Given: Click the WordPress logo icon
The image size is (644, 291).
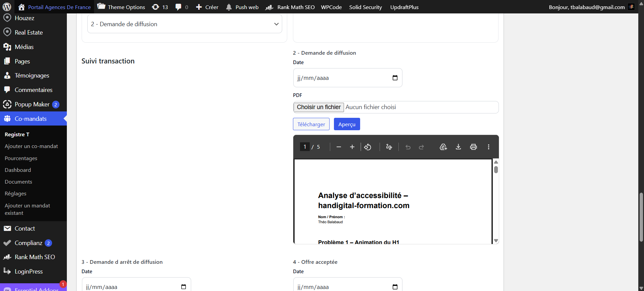Looking at the screenshot, I should tap(7, 7).
